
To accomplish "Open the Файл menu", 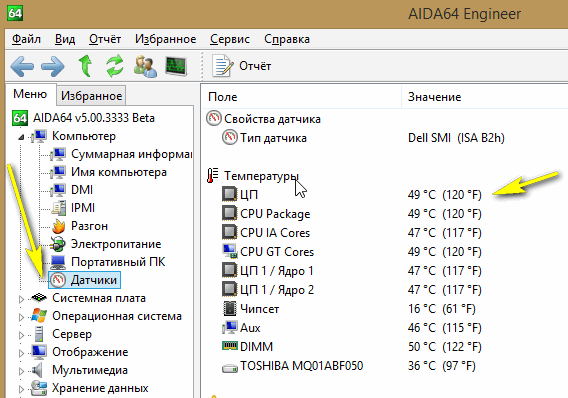I will click(26, 39).
